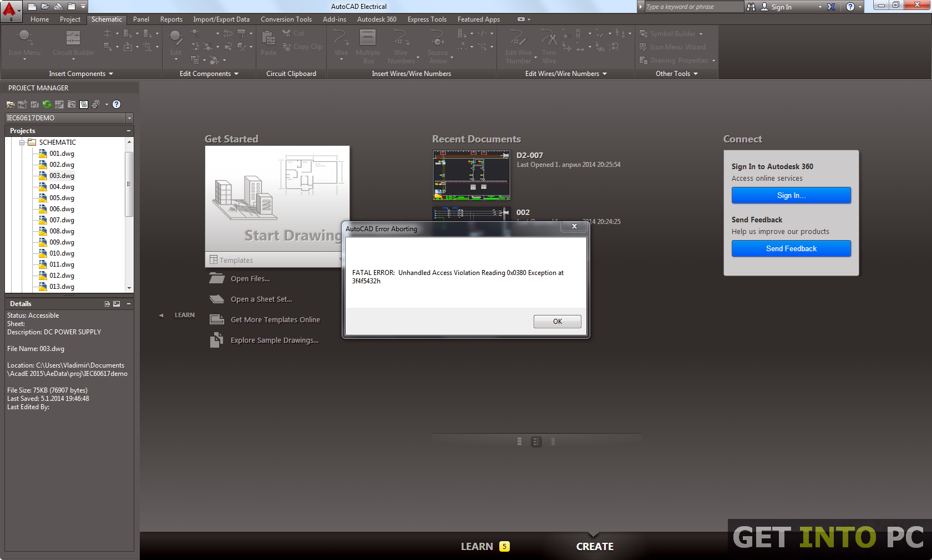
Task: Switch recent documents to large tile view
Action: pos(519,441)
